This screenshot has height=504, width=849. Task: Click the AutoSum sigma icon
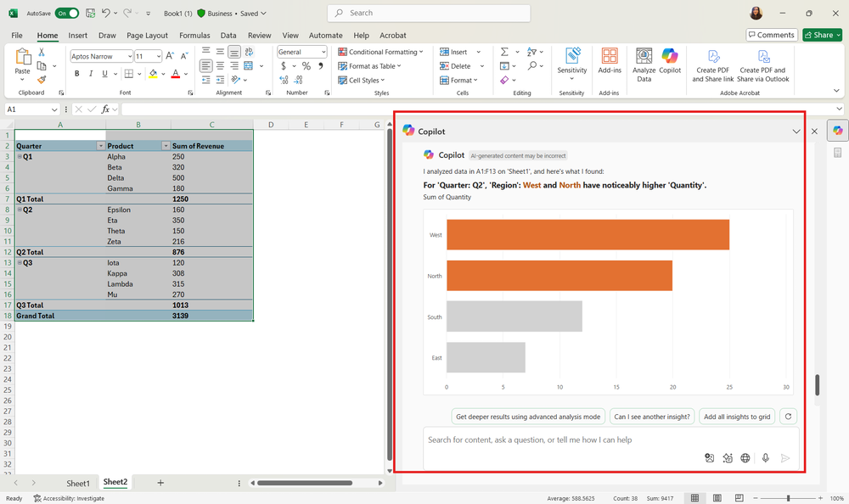pos(504,52)
